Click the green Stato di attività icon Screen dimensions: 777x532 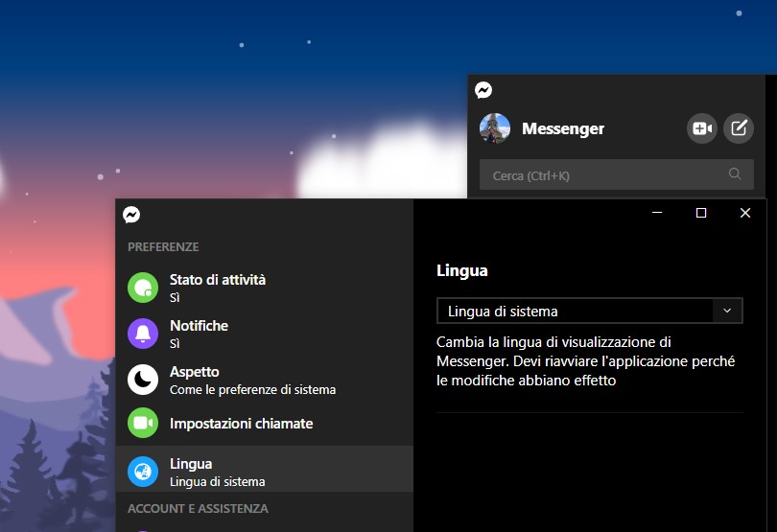click(143, 288)
